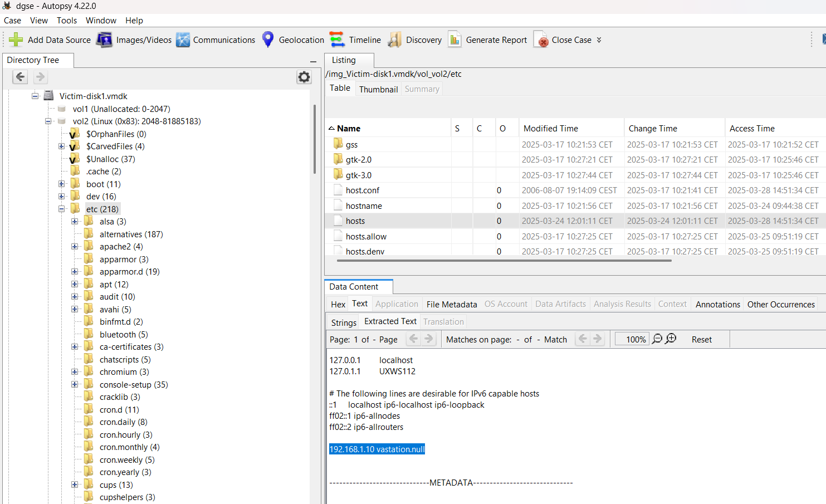Click the Directory Tree vertical scrollbar

(315, 139)
